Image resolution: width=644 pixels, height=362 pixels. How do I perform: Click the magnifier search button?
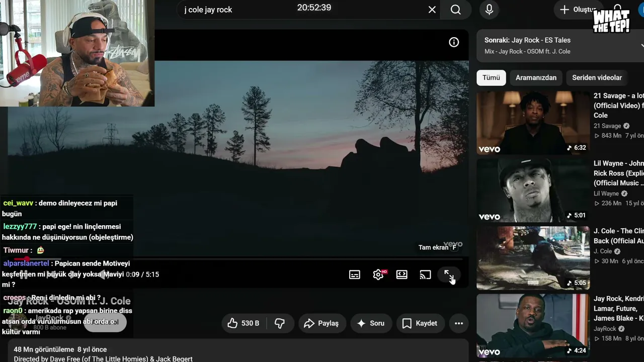(456, 10)
